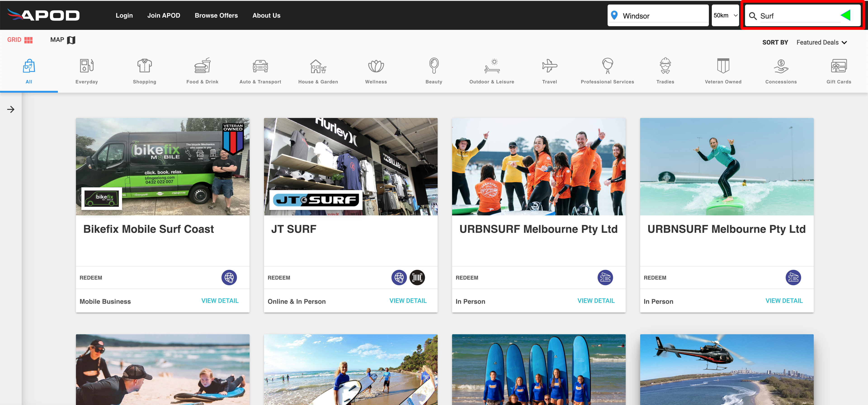Image resolution: width=868 pixels, height=405 pixels.
Task: Click the APOD logo
Action: coord(43,15)
